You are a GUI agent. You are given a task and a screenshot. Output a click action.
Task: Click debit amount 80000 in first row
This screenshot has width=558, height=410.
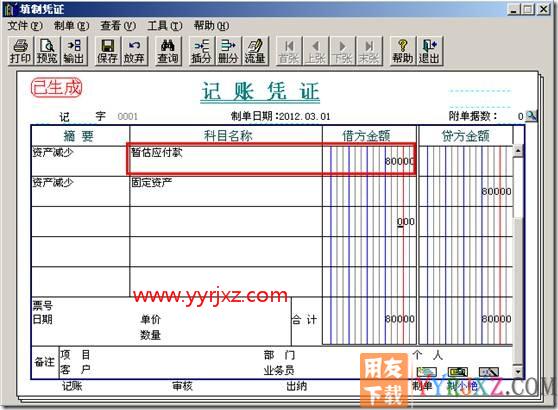pyautogui.click(x=399, y=161)
